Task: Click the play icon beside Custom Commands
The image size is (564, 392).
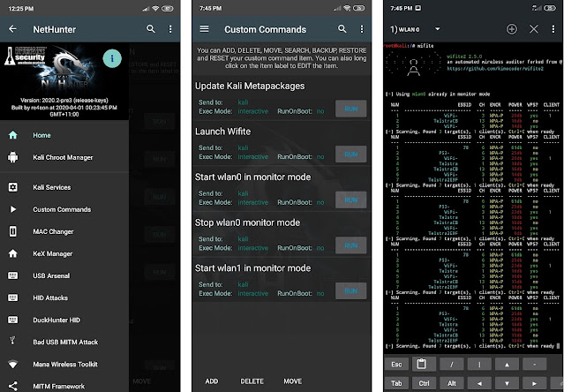Action: 13,209
